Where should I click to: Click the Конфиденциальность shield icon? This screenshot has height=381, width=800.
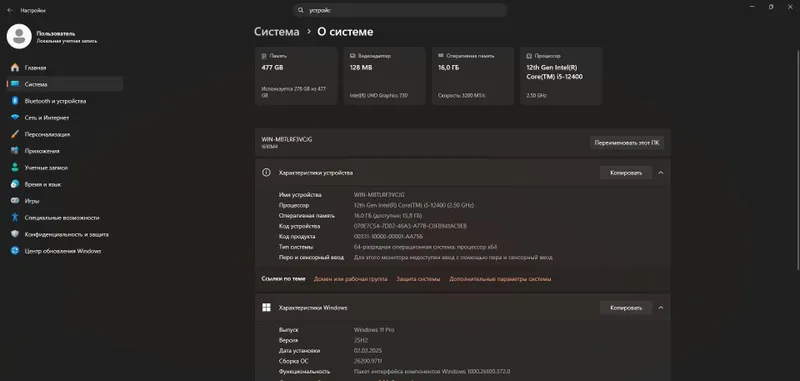pos(15,234)
